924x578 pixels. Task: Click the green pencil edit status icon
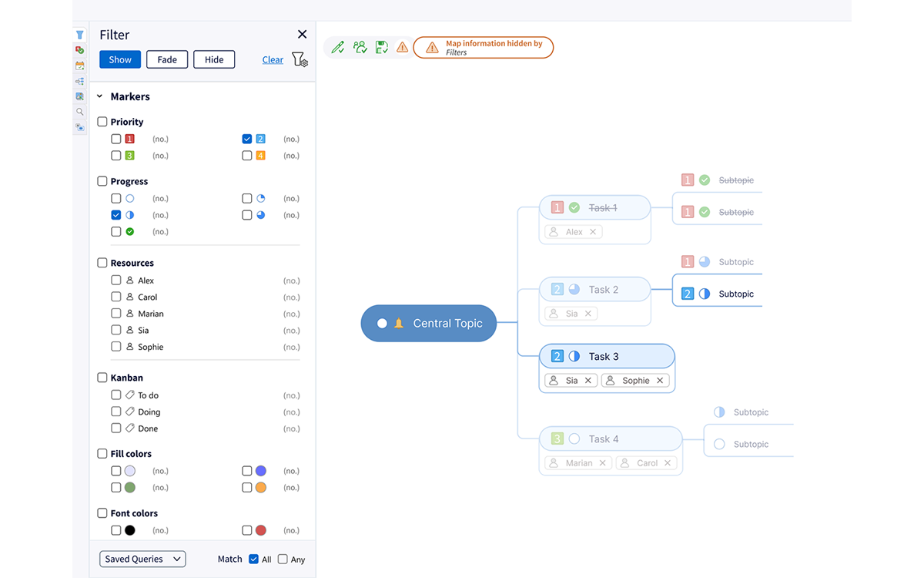(337, 48)
